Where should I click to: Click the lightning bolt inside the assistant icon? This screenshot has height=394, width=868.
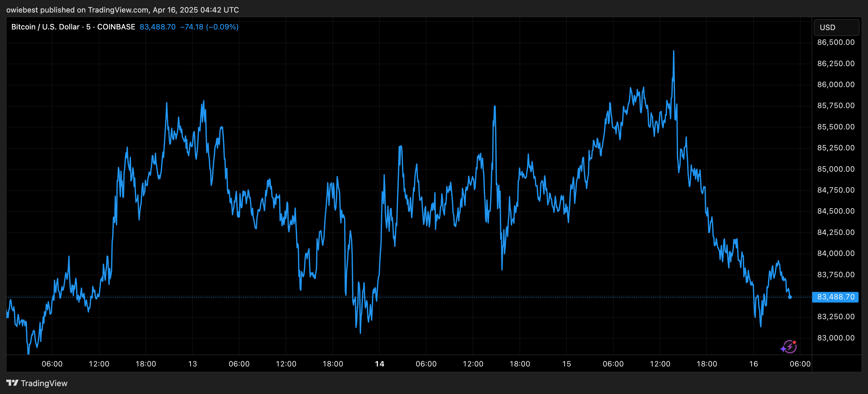791,347
